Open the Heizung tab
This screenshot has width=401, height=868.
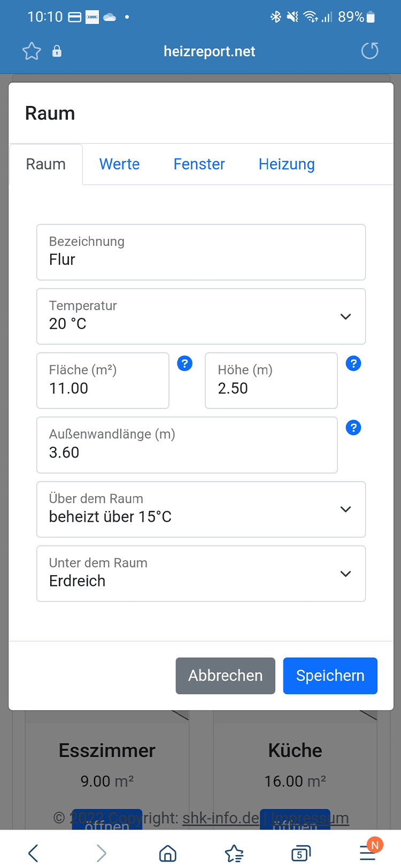click(287, 164)
